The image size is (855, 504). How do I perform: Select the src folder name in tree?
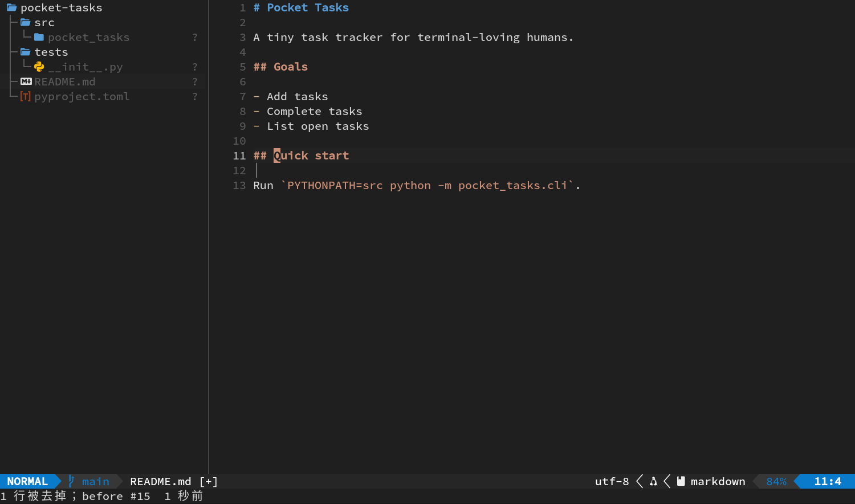pyautogui.click(x=44, y=23)
